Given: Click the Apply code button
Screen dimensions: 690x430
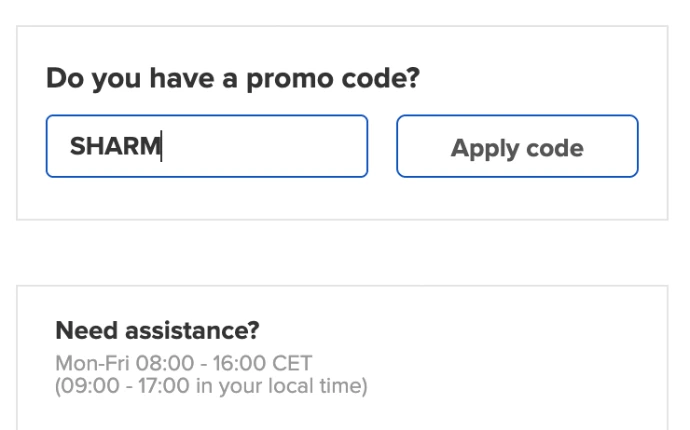Looking at the screenshot, I should [517, 149].
